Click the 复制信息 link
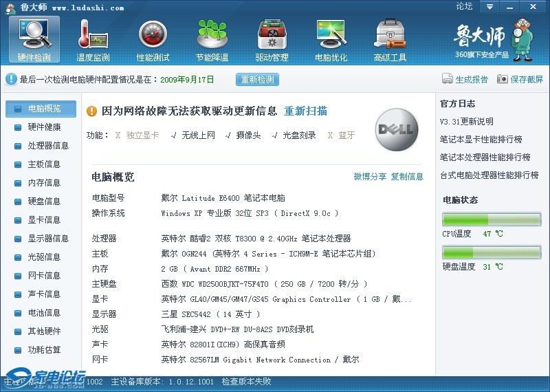Screen dimensions: 550x392 click(x=407, y=177)
